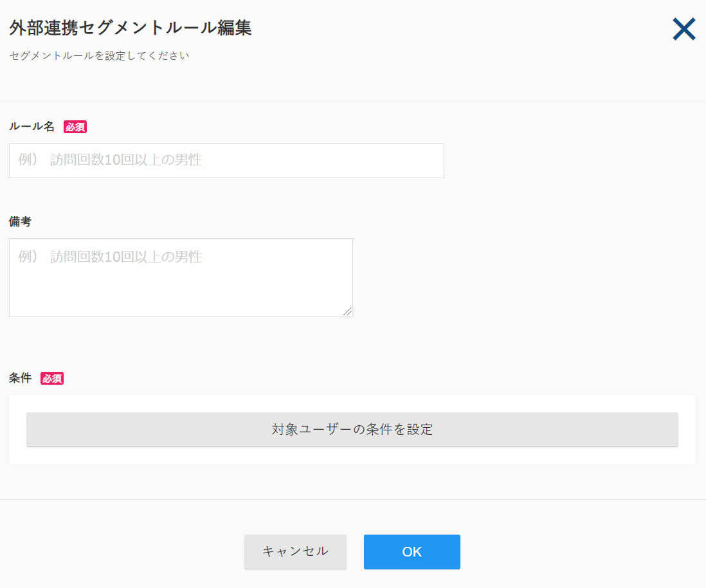This screenshot has height=588, width=706.
Task: Click the 備考 field label
Action: point(21,221)
